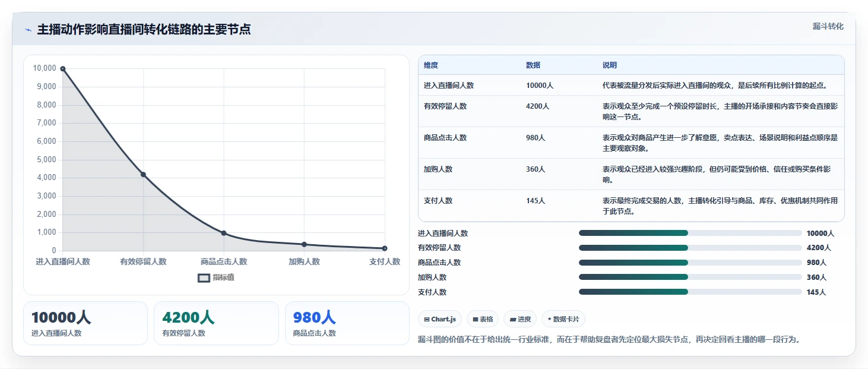Click the 360人 value in the table
The height and width of the screenshot is (369, 868).
[x=536, y=169]
